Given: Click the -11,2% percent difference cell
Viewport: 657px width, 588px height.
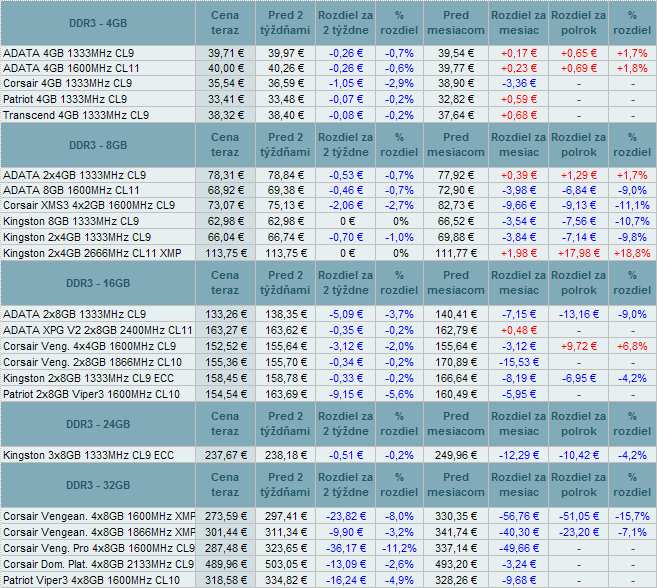Looking at the screenshot, I should (x=399, y=548).
